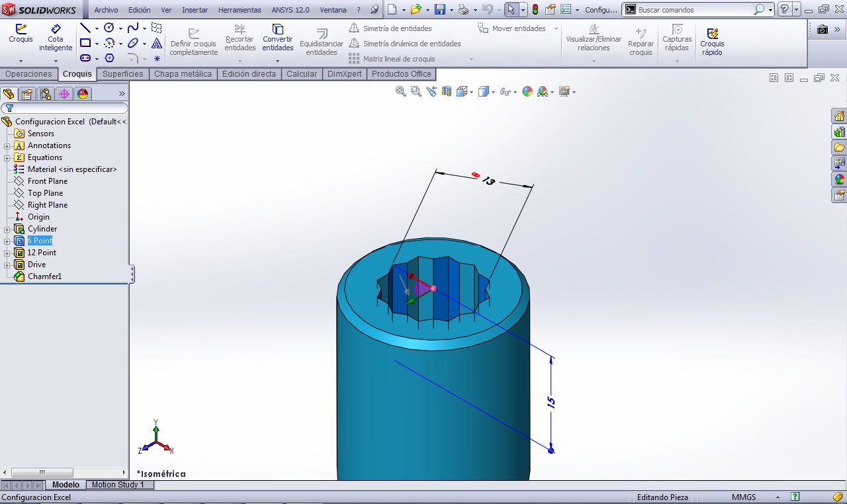847x504 pixels.
Task: Select the corner Rectangle tool
Action: [85, 43]
